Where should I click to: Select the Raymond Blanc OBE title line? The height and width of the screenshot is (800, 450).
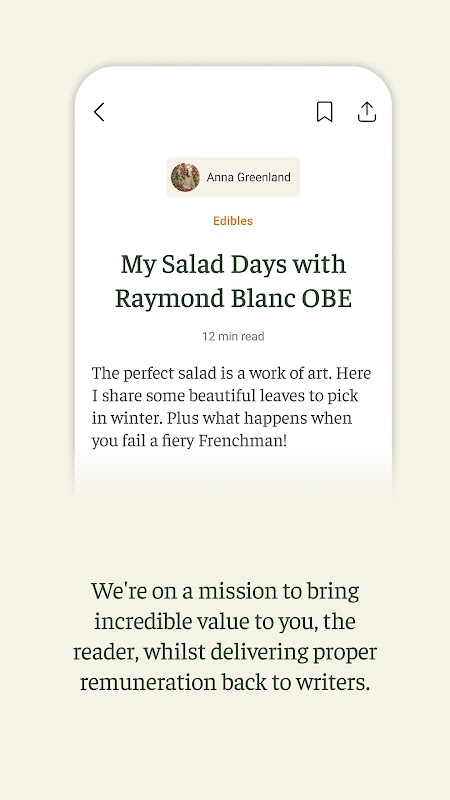(233, 298)
